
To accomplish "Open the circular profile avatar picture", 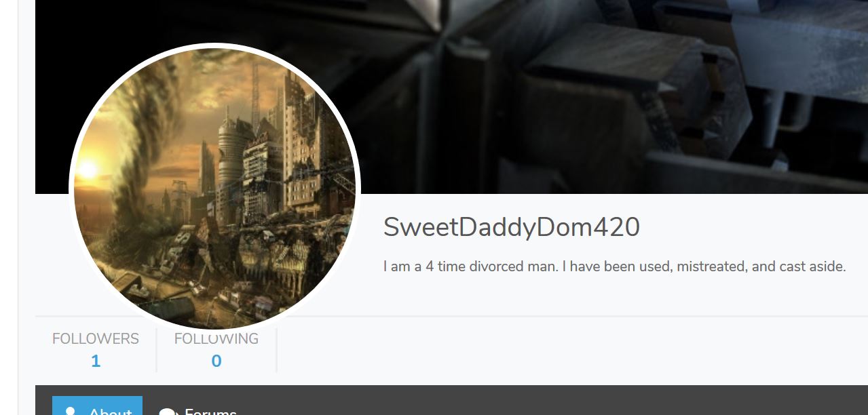I will coord(214,189).
